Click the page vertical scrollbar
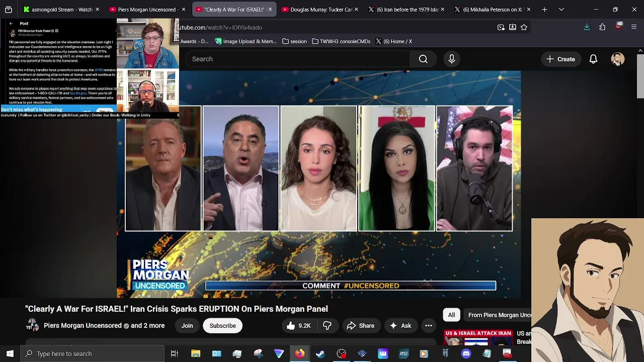Screen dimensions: 644x362 click(640, 75)
